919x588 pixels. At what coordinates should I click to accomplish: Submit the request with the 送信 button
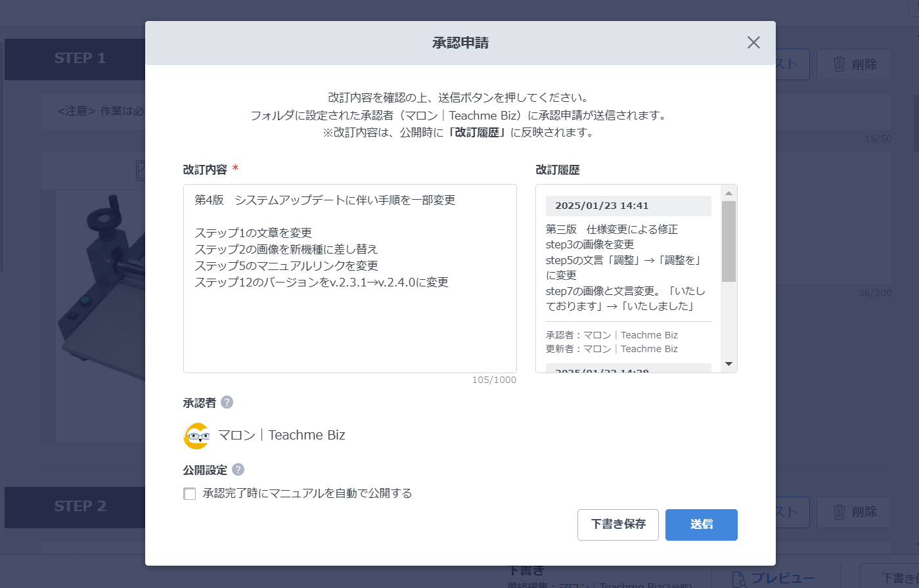coord(701,524)
